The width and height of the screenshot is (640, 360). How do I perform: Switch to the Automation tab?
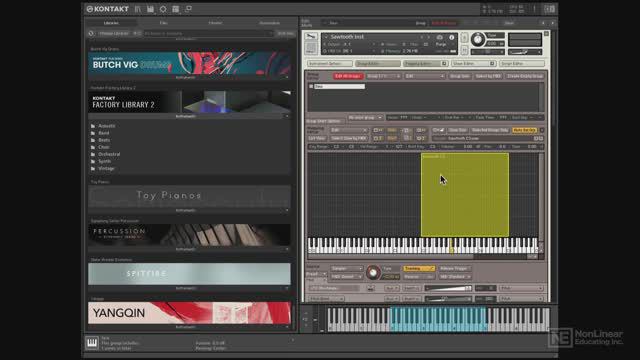(269, 23)
